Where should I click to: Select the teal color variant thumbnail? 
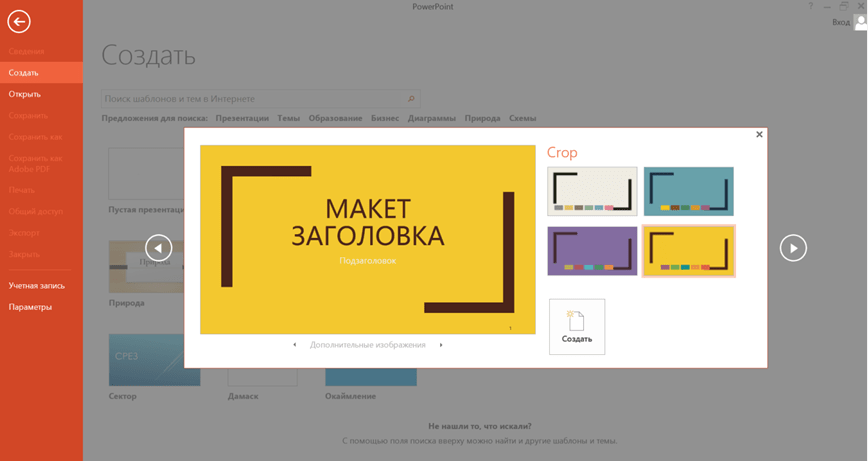click(x=688, y=191)
